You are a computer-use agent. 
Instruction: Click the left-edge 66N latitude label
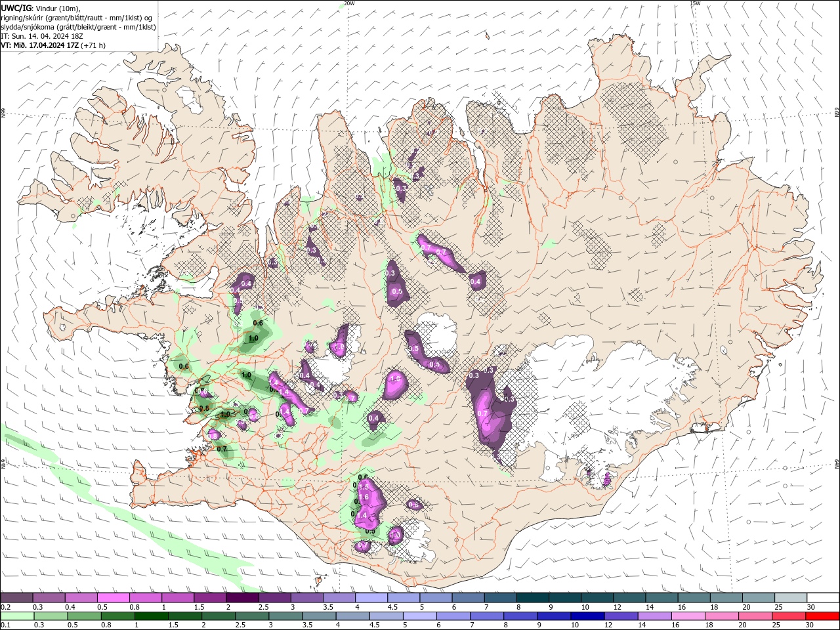tap(3, 114)
